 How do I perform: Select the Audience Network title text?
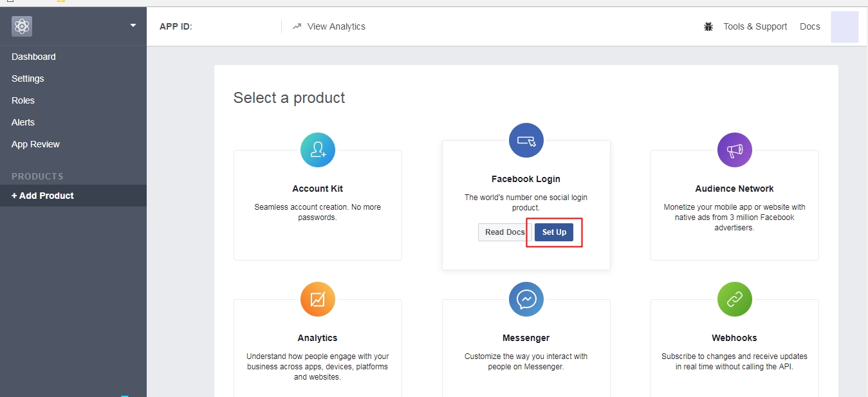click(735, 189)
